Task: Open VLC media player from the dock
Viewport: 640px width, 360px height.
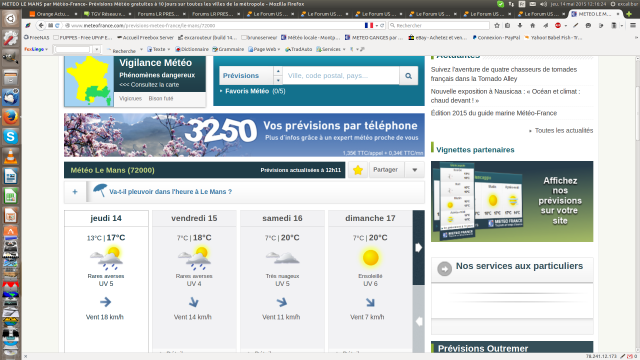Action: click(x=11, y=157)
